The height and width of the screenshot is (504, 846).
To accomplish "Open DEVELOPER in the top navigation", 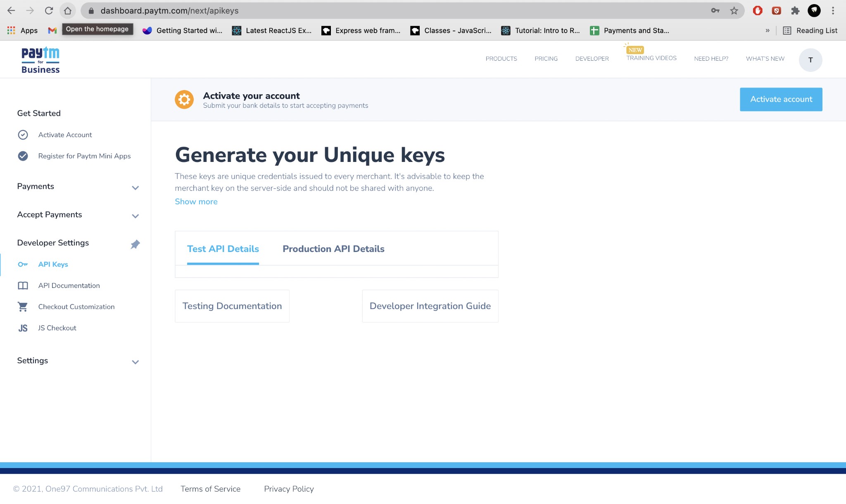I will pyautogui.click(x=592, y=59).
